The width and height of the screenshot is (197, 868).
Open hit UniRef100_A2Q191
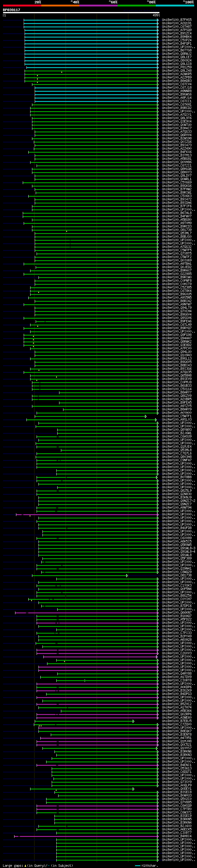point(177,23)
